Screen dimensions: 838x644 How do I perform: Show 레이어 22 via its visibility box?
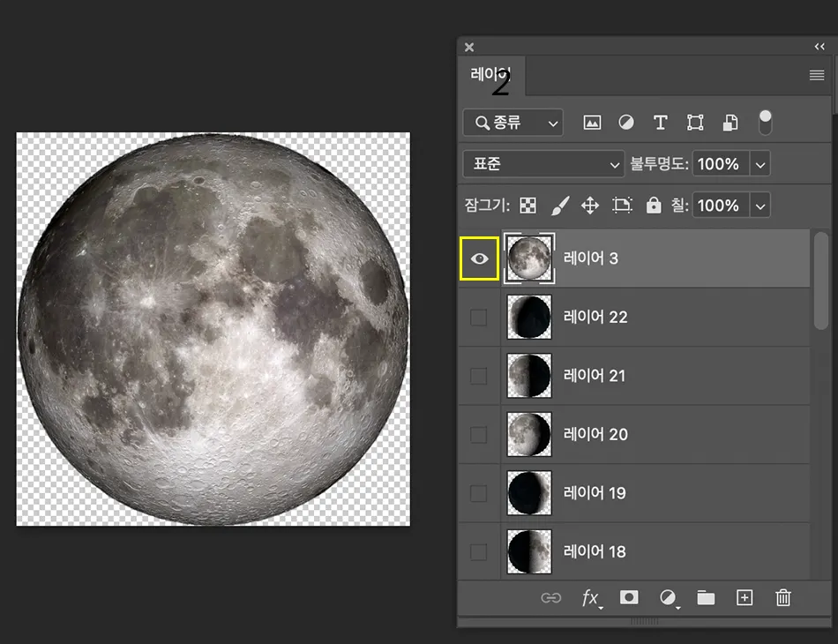click(x=478, y=318)
